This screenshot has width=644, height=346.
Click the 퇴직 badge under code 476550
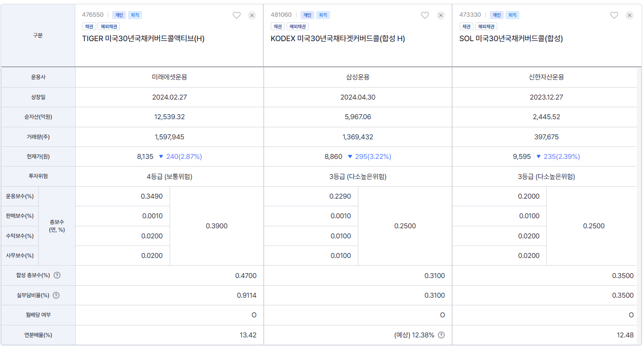pos(135,15)
